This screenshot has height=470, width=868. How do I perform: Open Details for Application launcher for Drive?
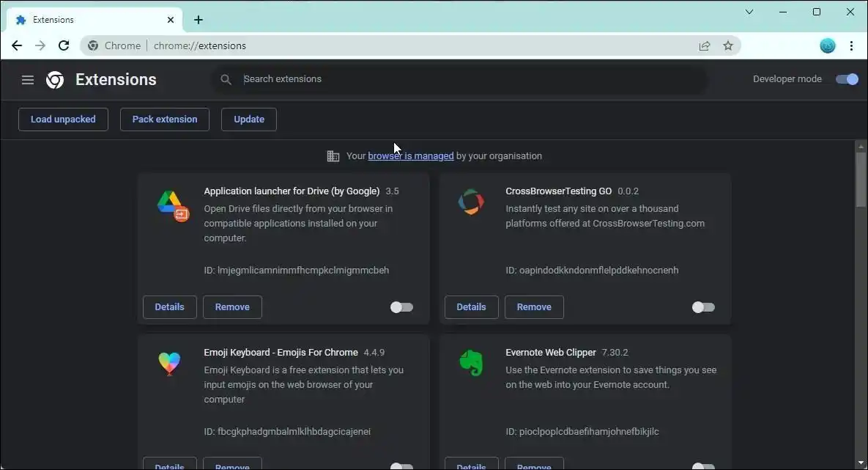pos(169,307)
